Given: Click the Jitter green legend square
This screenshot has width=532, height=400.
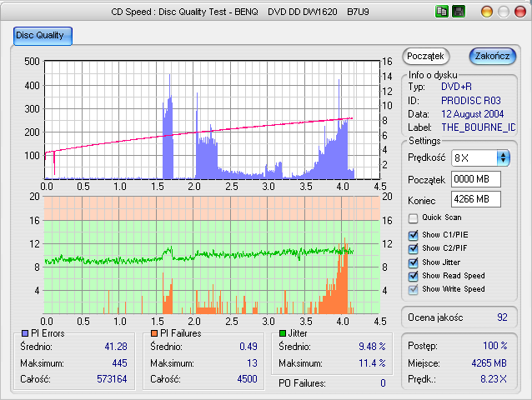Looking at the screenshot, I should (x=283, y=333).
